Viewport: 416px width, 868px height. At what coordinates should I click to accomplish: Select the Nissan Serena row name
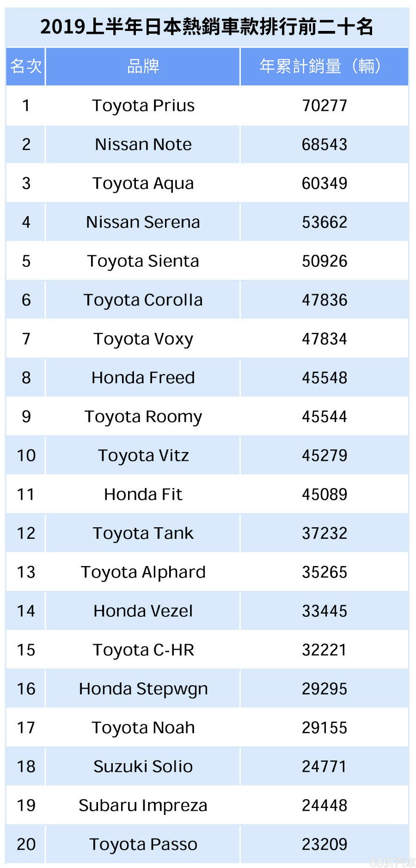pos(143,222)
